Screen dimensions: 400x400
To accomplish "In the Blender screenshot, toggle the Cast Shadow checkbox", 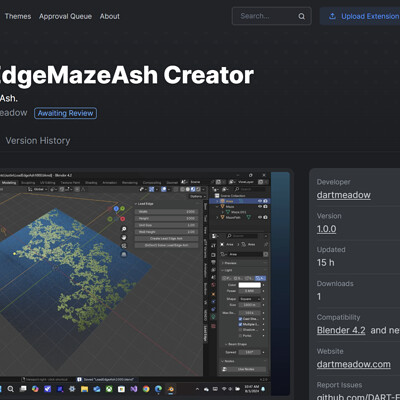I will [240, 319].
